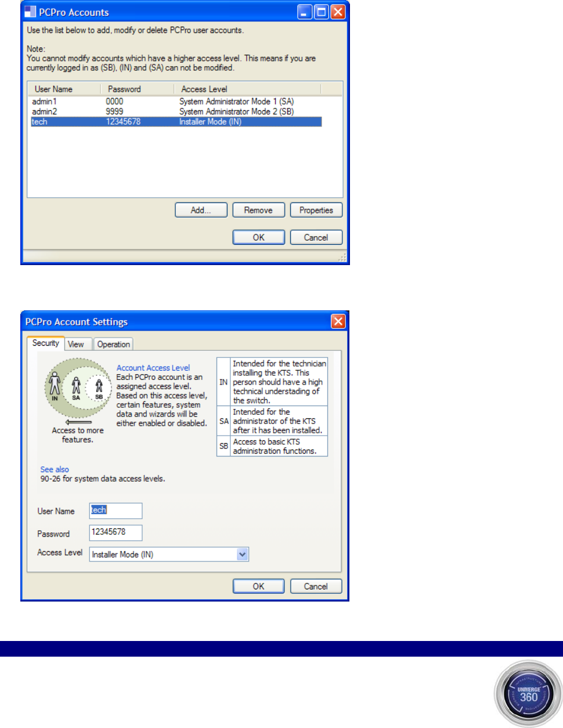Click the SA figure in access diagram
The width and height of the screenshot is (563, 728).
coord(76,388)
